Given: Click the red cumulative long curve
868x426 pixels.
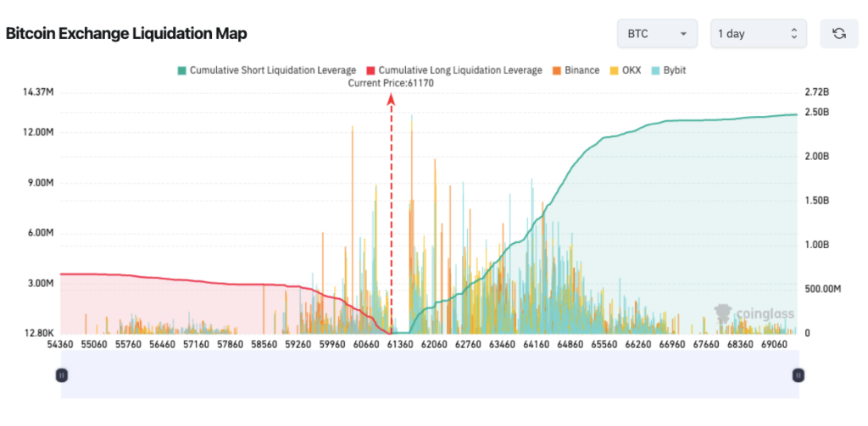Looking at the screenshot, I should point(170,279).
